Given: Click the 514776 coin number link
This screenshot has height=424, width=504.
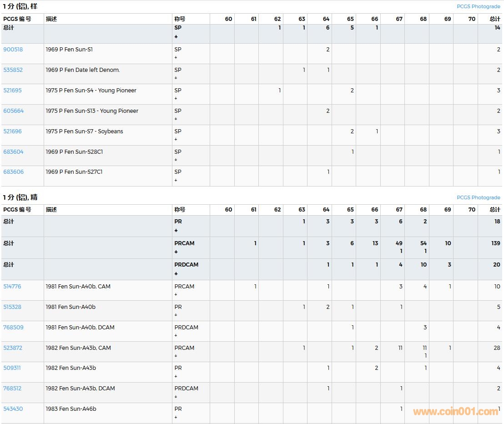Looking at the screenshot, I should click(12, 287).
